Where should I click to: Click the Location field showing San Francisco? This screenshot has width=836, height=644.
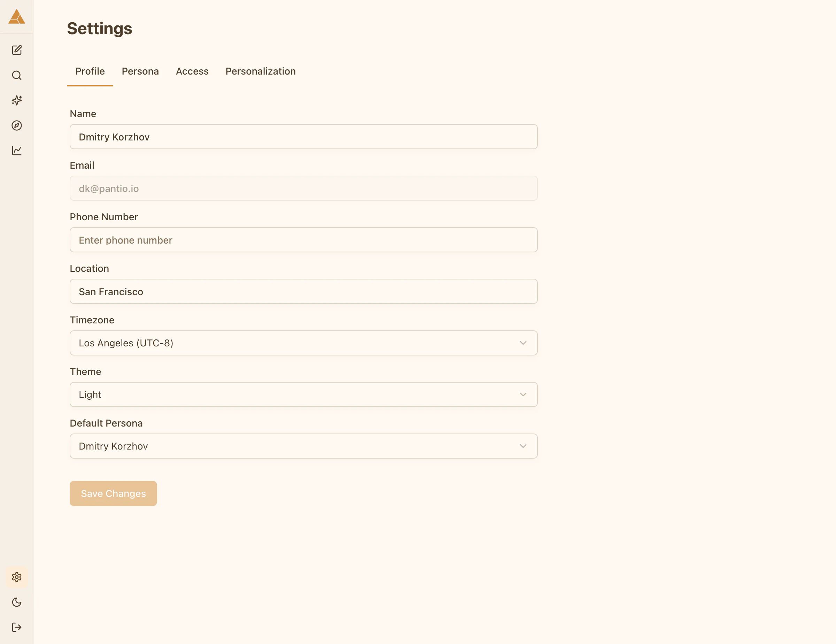coord(303,291)
